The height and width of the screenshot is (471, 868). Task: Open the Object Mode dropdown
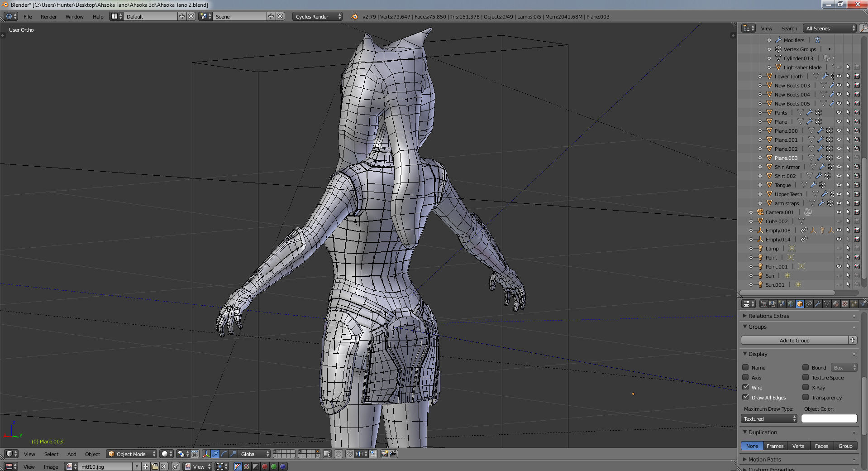131,454
